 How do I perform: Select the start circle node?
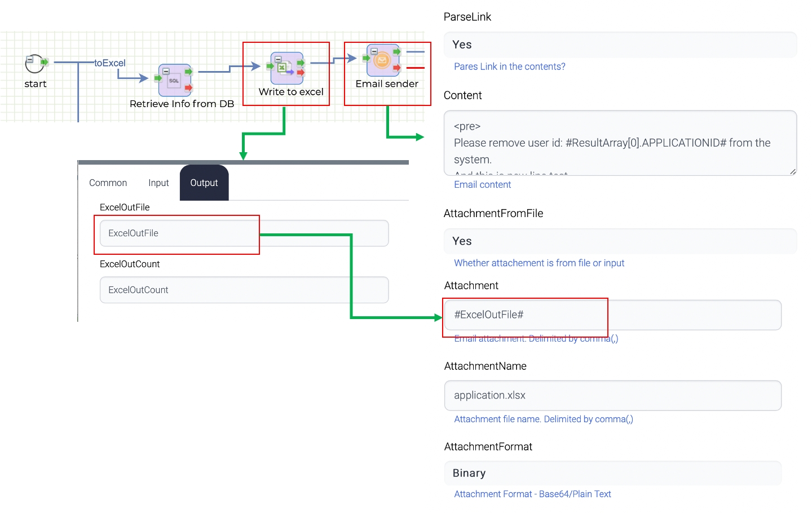point(34,64)
